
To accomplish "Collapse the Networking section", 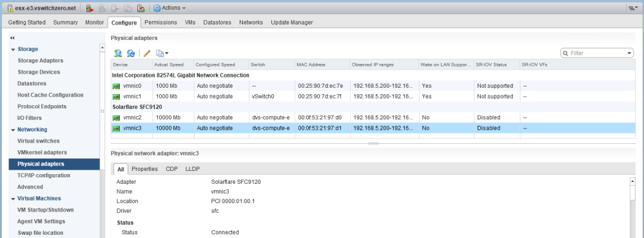I will [13, 130].
